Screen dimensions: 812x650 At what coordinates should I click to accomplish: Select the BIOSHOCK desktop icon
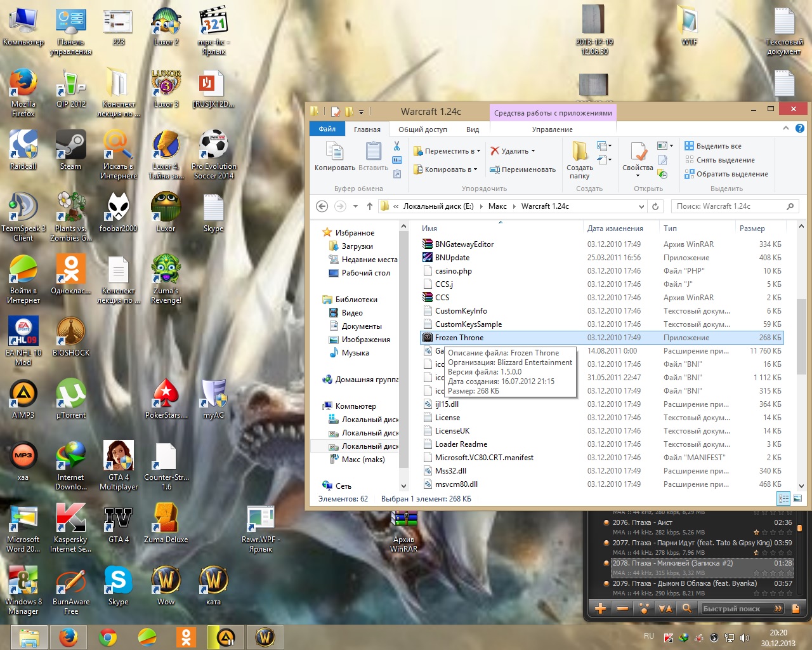(71, 336)
